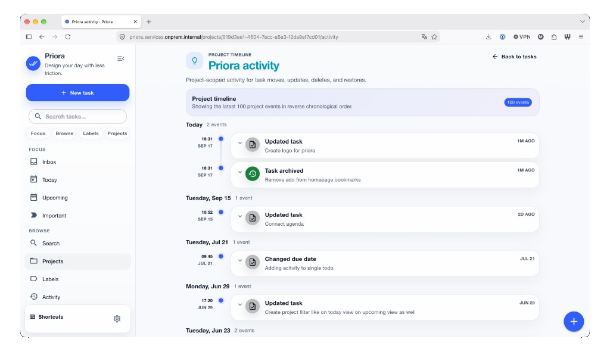The width and height of the screenshot is (610, 364).
Task: Collapse the sidebar with the menu icon
Action: coord(120,59)
